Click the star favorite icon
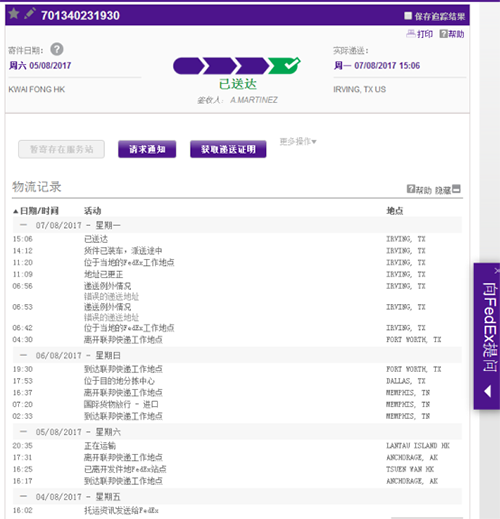This screenshot has height=519, width=500. [x=14, y=14]
